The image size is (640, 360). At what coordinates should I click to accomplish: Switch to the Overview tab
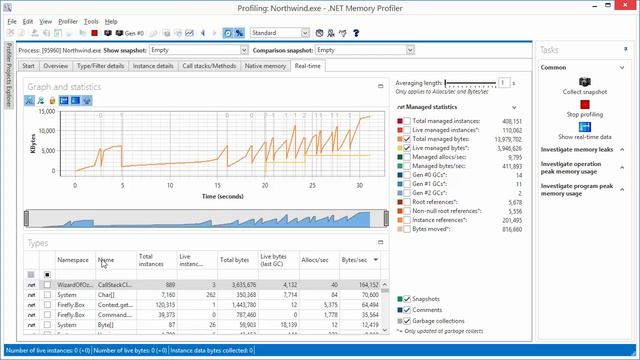pos(56,66)
